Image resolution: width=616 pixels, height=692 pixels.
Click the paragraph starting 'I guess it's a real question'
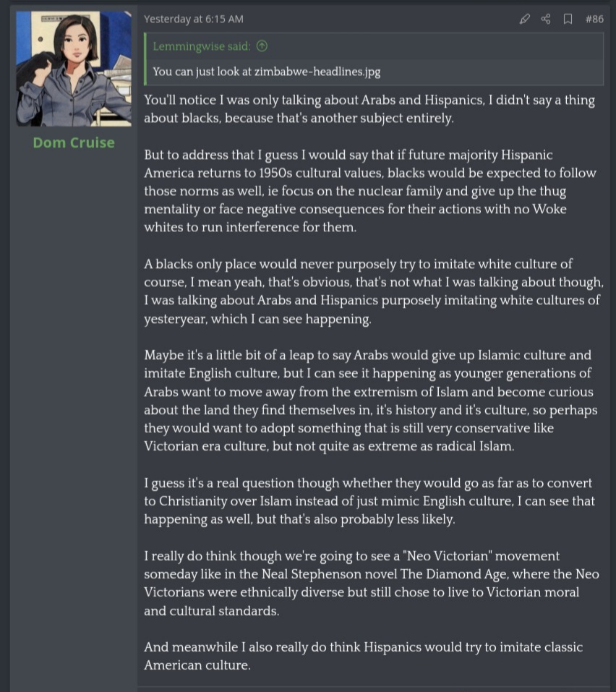point(369,500)
